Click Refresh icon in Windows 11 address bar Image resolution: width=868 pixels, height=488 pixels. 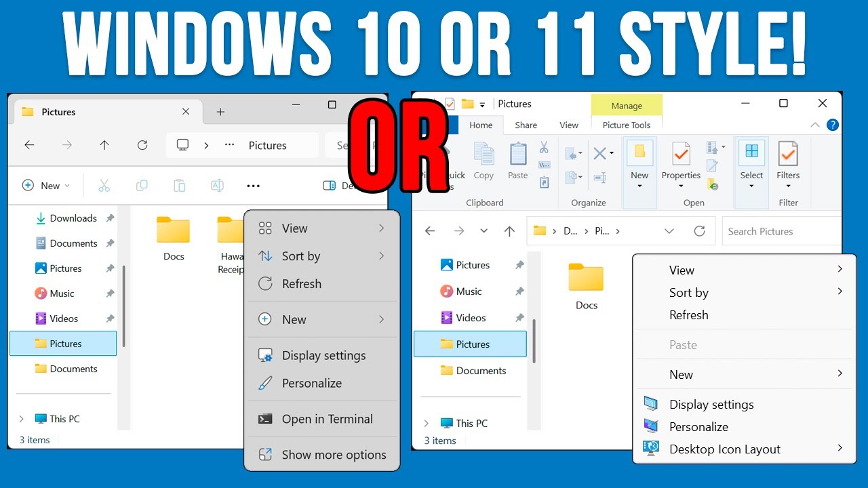click(x=142, y=145)
